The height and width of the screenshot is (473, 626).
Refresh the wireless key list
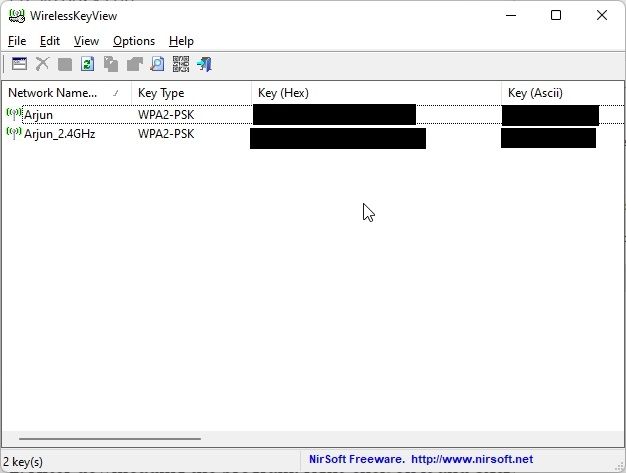point(88,64)
